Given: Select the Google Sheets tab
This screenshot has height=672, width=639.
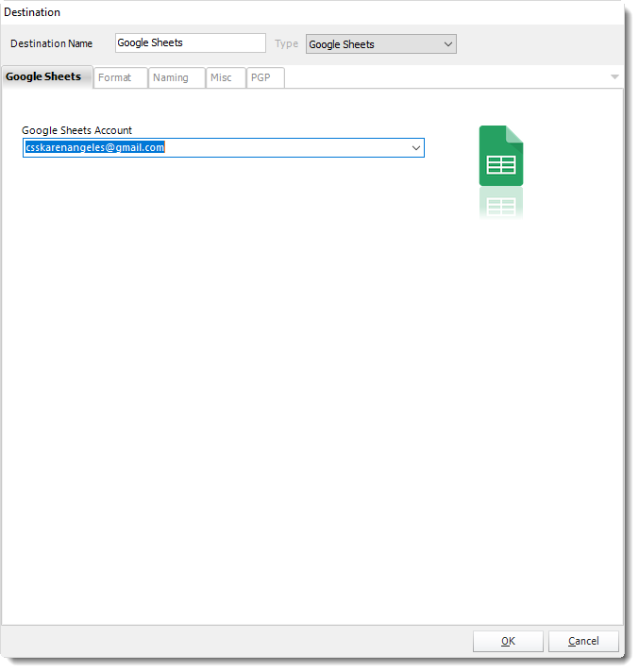Looking at the screenshot, I should click(46, 77).
